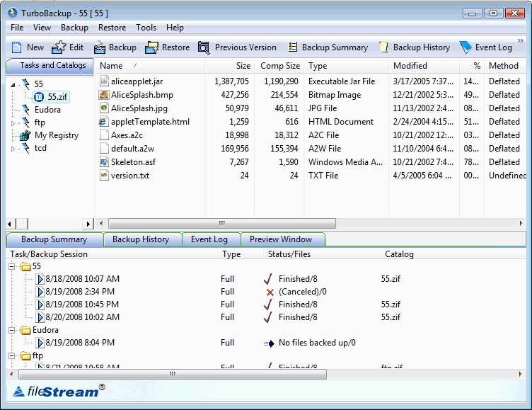Click the Backup Summary horizontal scrollbar thumb

point(173,375)
